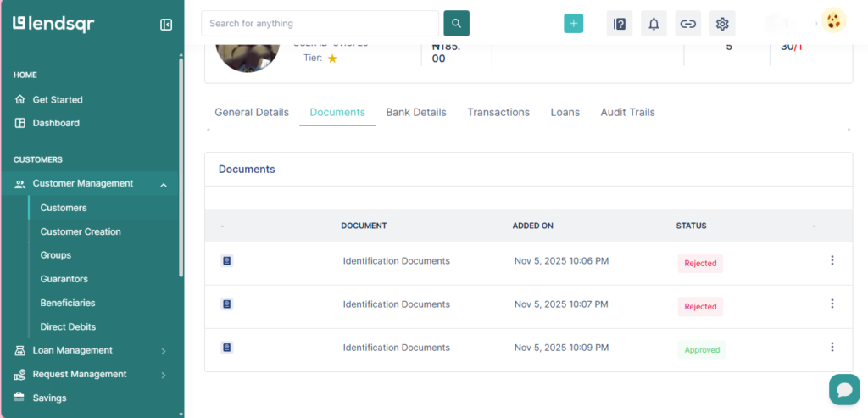The height and width of the screenshot is (418, 868).
Task: Switch to the Audit Trails tab
Action: click(x=627, y=112)
